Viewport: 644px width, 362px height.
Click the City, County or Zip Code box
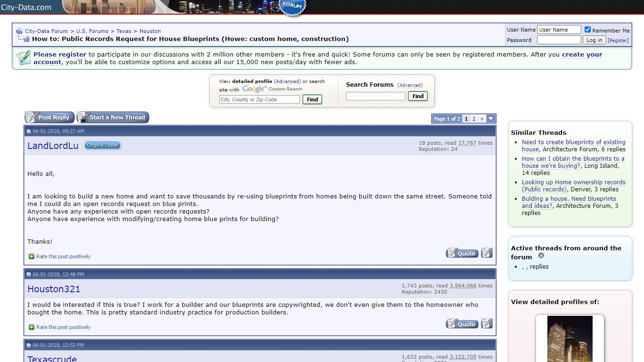(x=259, y=99)
